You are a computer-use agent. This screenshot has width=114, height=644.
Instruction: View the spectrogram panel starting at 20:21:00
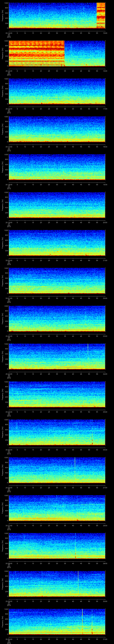click(57, 281)
